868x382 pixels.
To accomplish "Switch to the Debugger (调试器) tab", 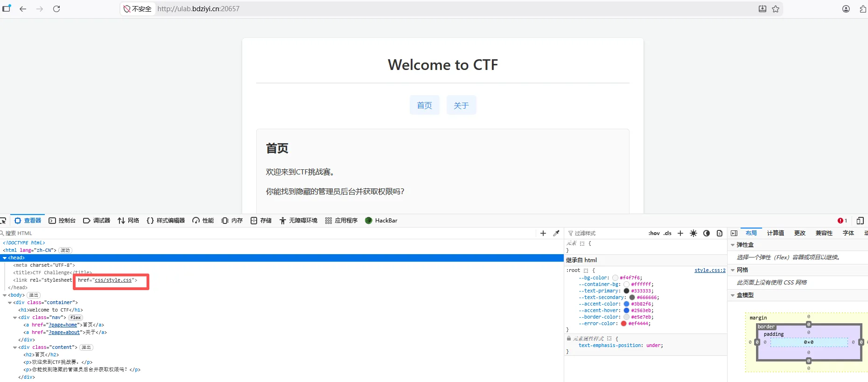I will [x=97, y=221].
